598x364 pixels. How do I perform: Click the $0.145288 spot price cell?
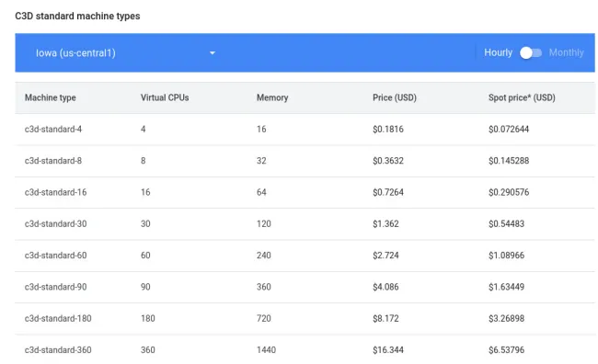click(x=509, y=161)
